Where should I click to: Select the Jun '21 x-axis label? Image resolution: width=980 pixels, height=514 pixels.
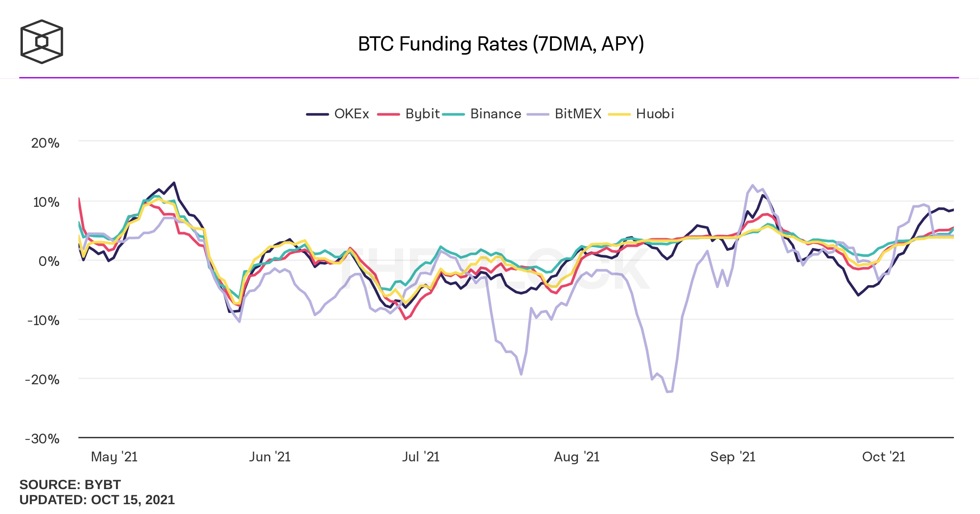click(x=270, y=457)
